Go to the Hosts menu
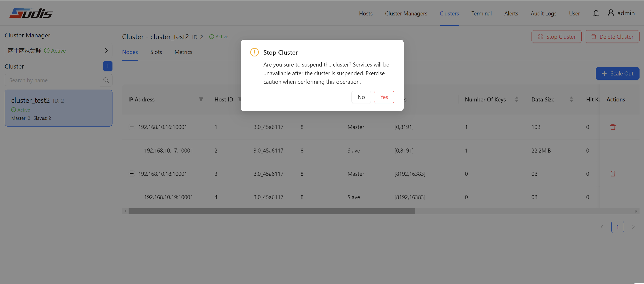This screenshot has width=644, height=284. (x=366, y=13)
